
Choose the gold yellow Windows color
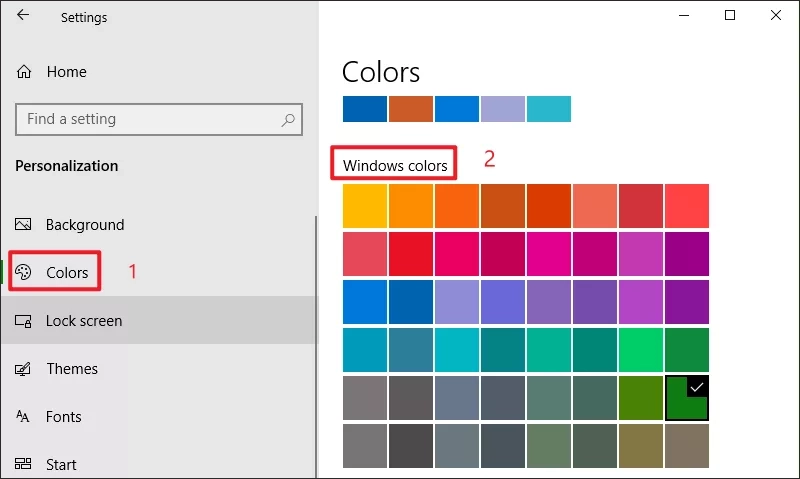(365, 206)
